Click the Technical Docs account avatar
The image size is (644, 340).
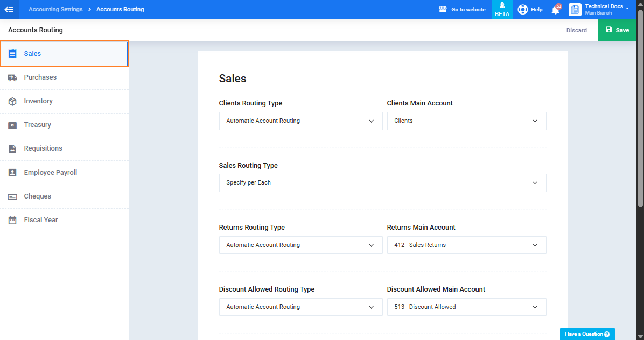(x=575, y=10)
